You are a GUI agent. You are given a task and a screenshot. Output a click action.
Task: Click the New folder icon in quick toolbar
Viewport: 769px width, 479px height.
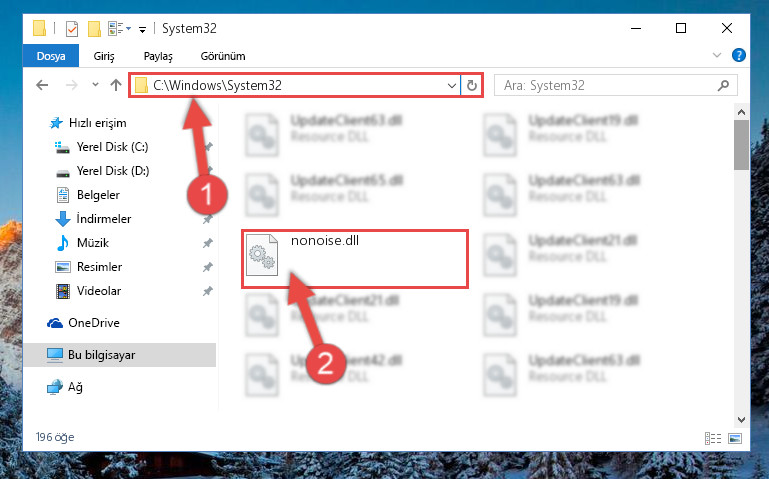point(94,29)
